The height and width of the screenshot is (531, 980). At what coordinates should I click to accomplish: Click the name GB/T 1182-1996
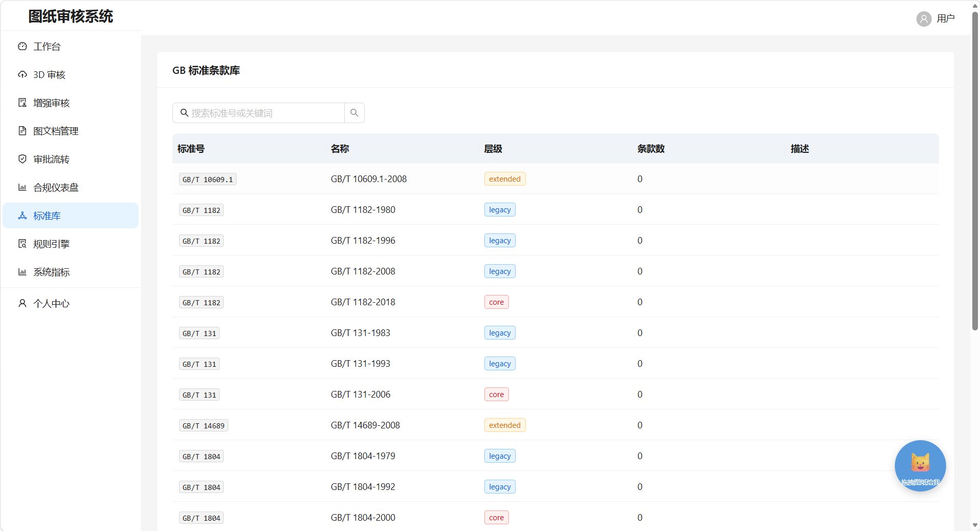click(363, 241)
